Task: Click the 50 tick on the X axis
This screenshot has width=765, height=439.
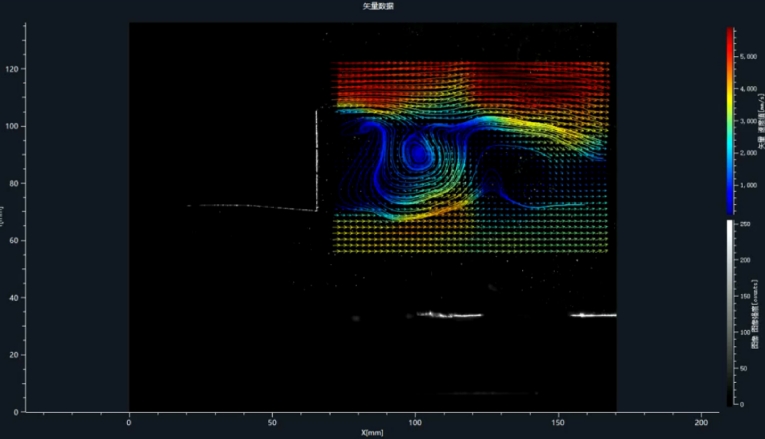Action: pos(272,422)
